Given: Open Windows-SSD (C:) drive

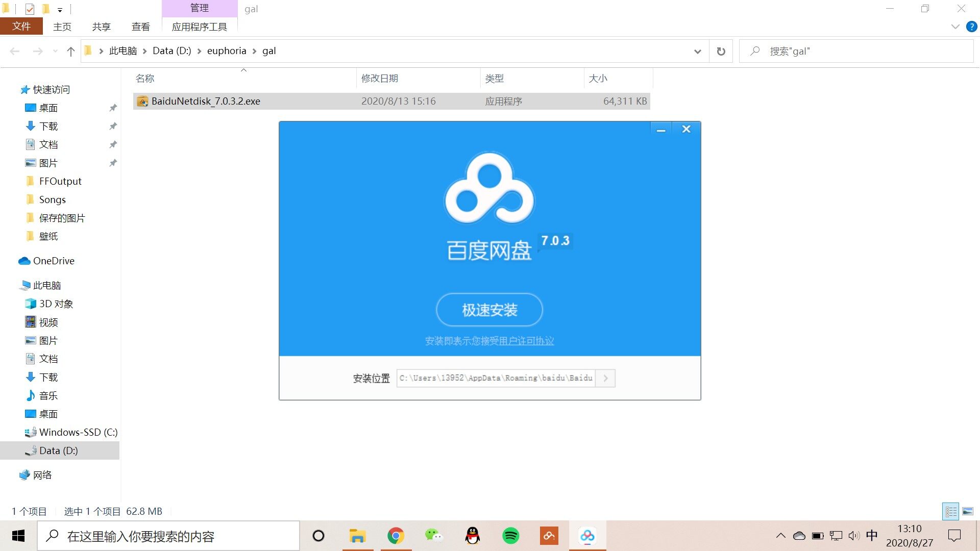Looking at the screenshot, I should point(78,432).
